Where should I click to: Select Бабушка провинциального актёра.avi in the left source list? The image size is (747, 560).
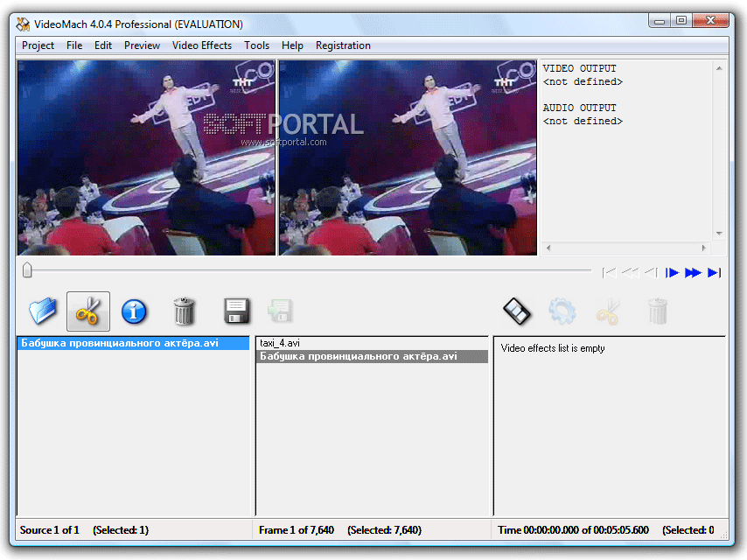pyautogui.click(x=133, y=343)
